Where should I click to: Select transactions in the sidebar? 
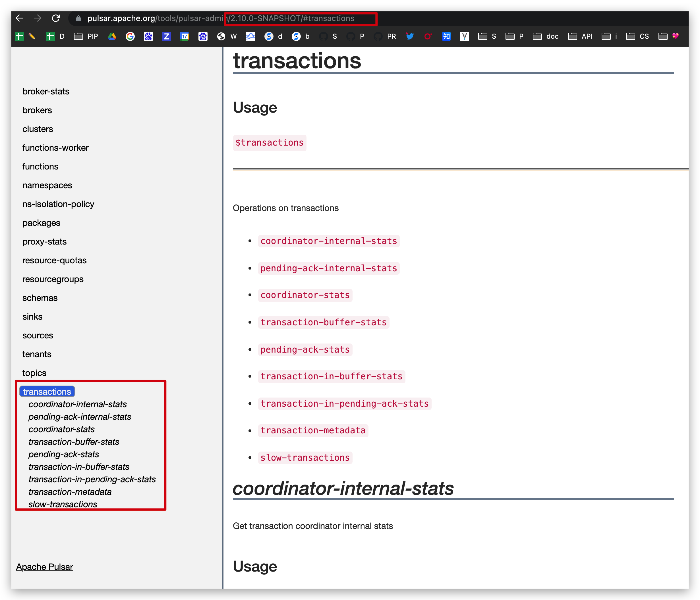click(x=47, y=392)
